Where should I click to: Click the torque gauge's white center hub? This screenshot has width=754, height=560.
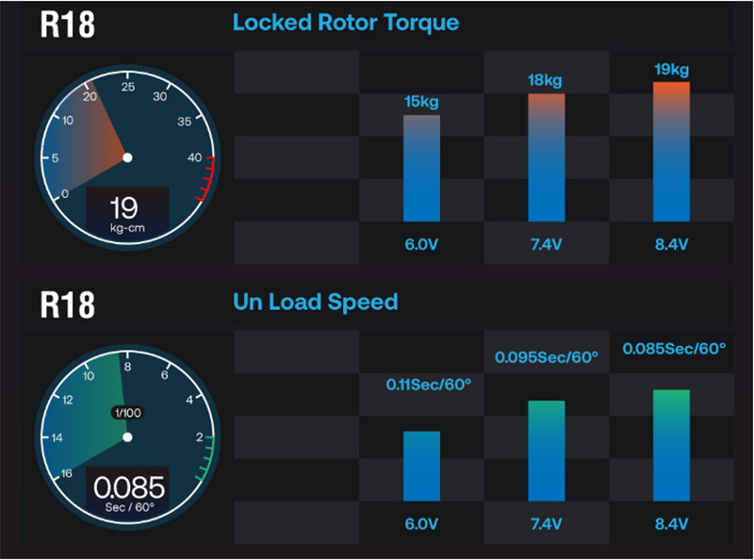pos(127,157)
